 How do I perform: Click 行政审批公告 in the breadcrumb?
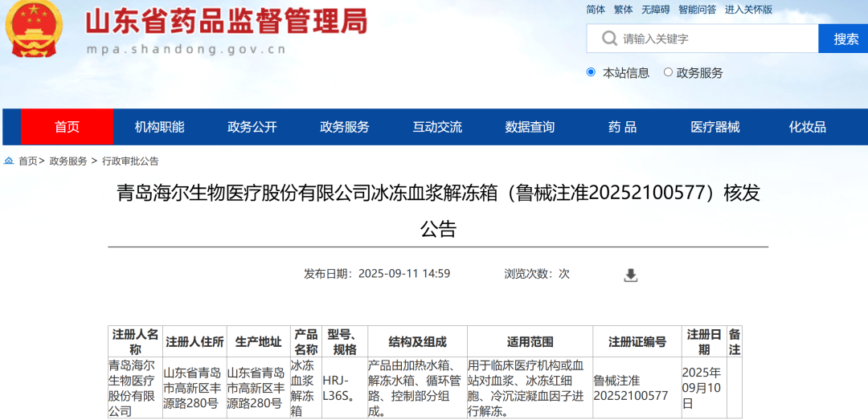[130, 161]
